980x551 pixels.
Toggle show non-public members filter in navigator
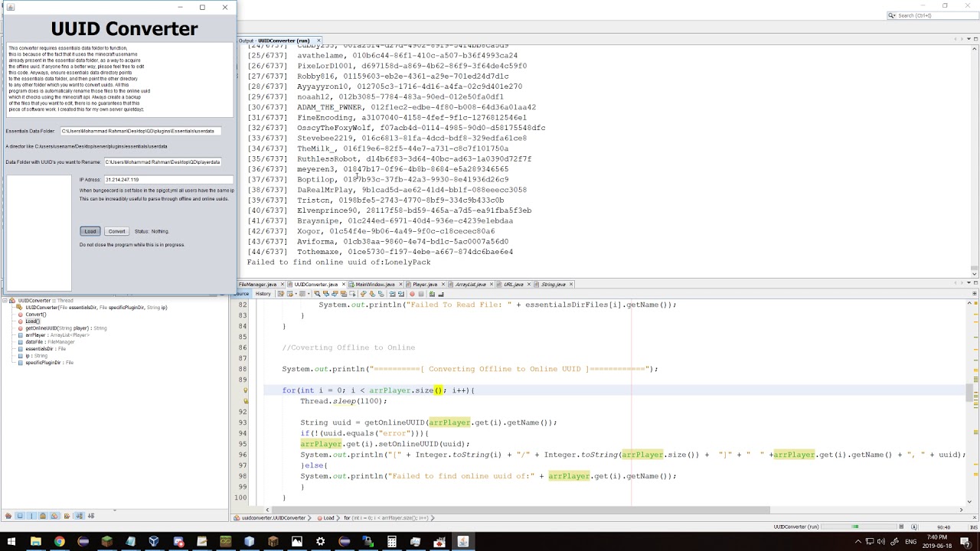(43, 516)
